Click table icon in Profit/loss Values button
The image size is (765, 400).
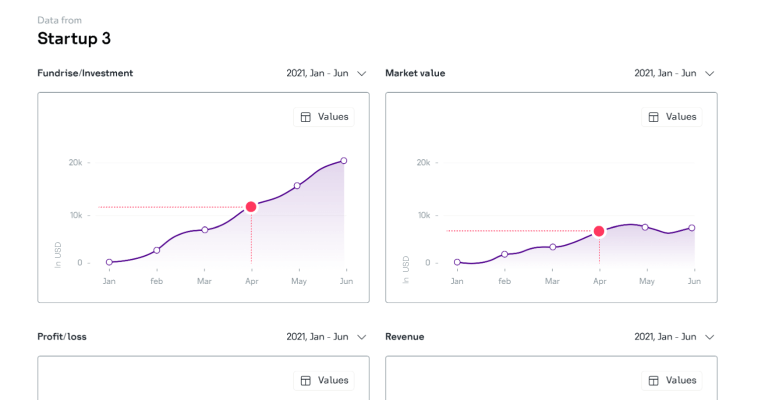point(306,381)
